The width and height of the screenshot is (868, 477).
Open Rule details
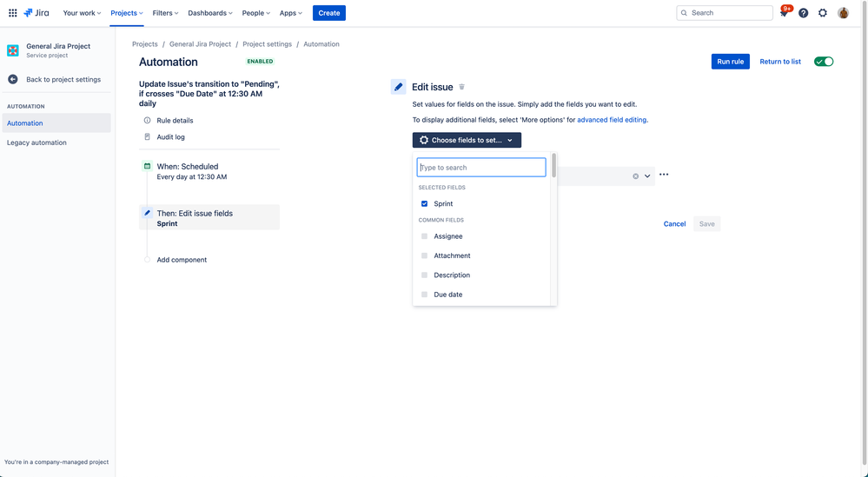point(175,120)
